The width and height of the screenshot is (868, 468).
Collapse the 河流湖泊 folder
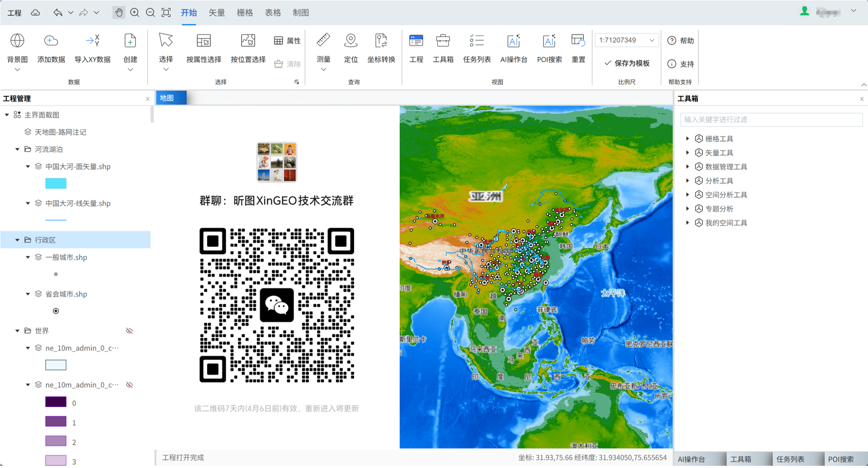(x=17, y=149)
